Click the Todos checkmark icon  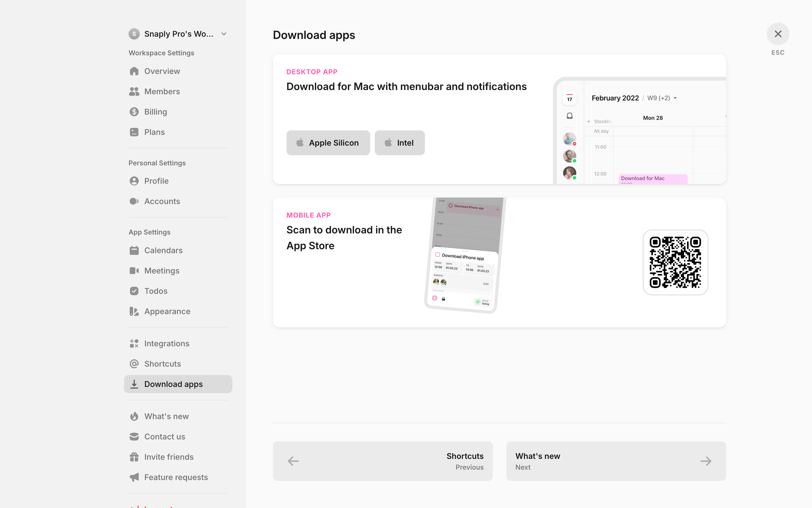(x=134, y=291)
